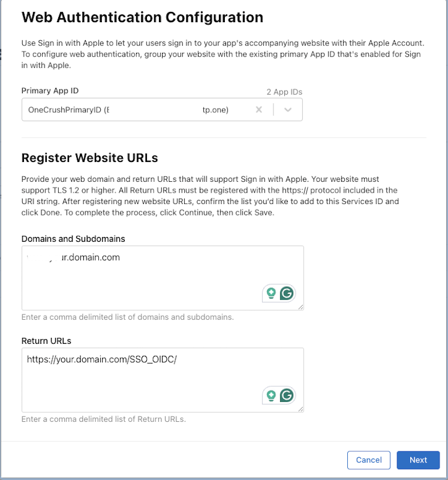Expand the Primary App ID dropdown arrow
This screenshot has height=480, width=448.
[288, 110]
